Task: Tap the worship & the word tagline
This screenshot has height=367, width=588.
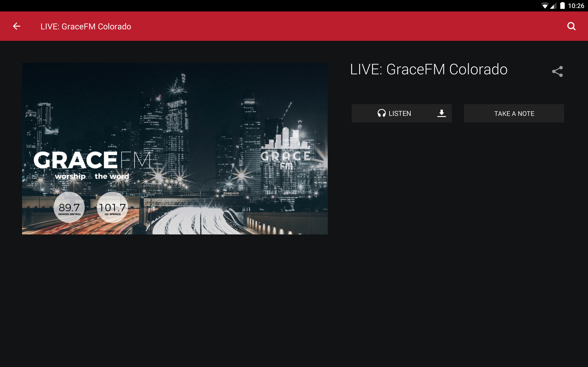Action: click(92, 176)
